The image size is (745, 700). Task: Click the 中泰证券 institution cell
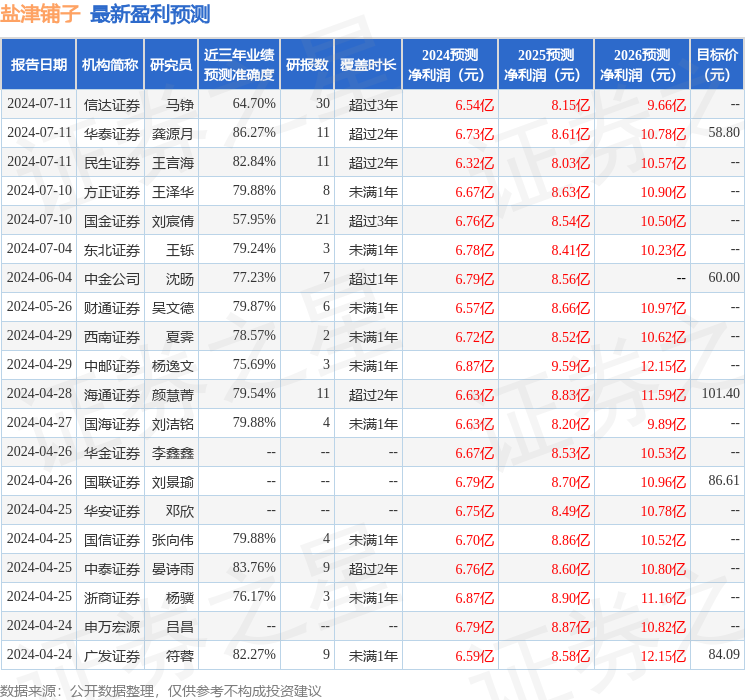(x=112, y=568)
